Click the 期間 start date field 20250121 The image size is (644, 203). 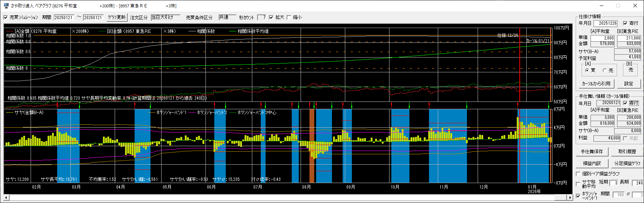click(x=64, y=17)
